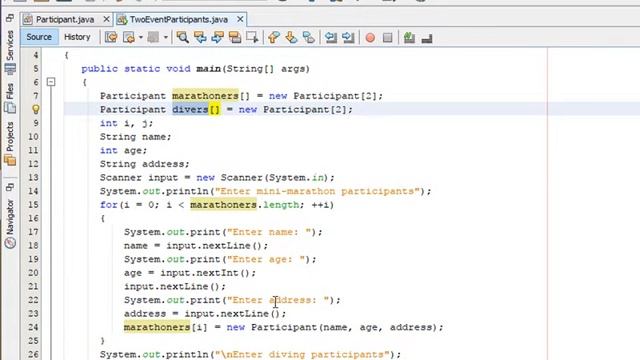Screen dimensions: 640x360
Task: Open the Forward navigation history dropdown arrow
Action: tap(166, 38)
